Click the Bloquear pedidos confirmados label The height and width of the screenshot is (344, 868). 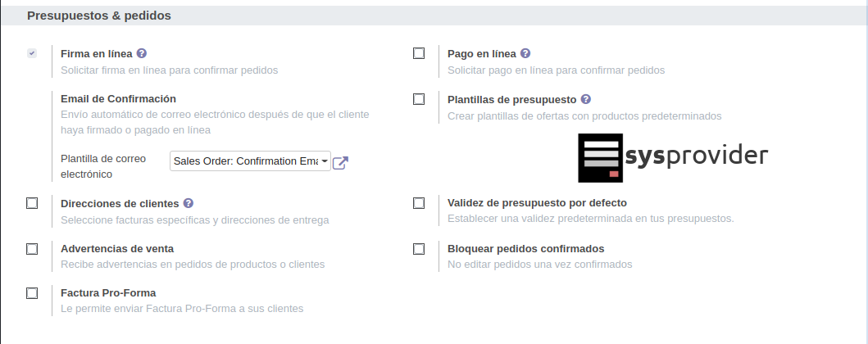525,248
